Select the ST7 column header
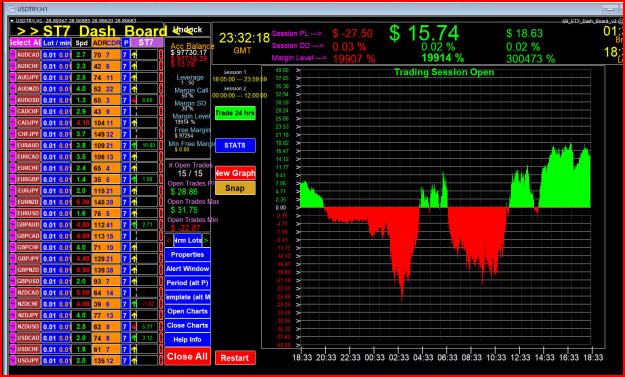Image resolution: width=625 pixels, height=377 pixels. pos(147,43)
